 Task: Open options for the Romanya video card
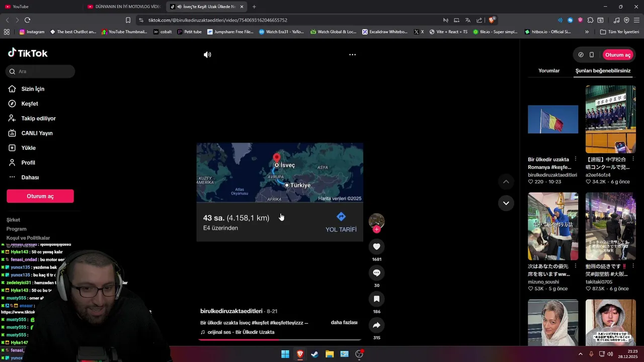576,159
